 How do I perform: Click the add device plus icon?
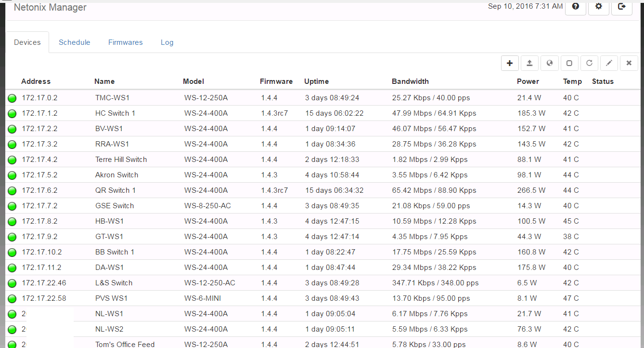click(x=510, y=63)
